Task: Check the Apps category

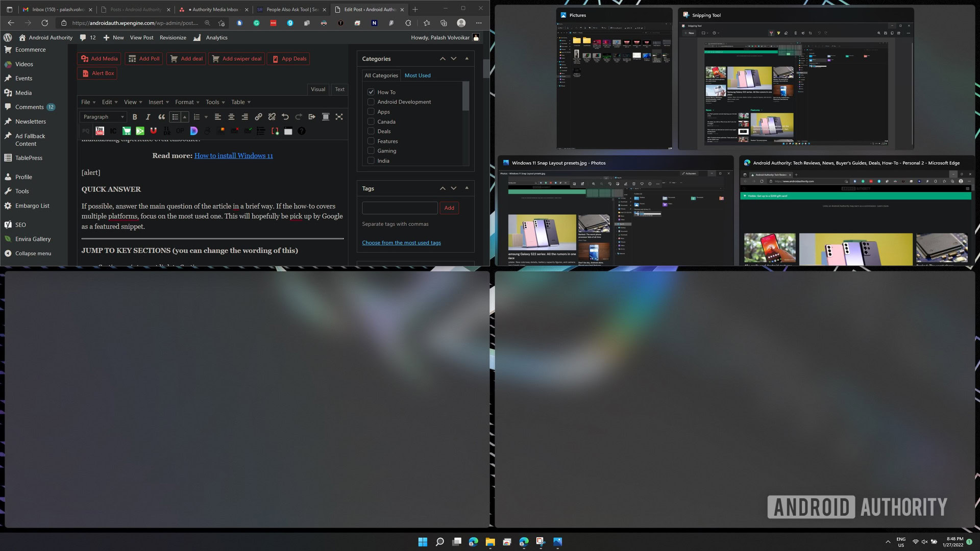Action: [x=371, y=112]
